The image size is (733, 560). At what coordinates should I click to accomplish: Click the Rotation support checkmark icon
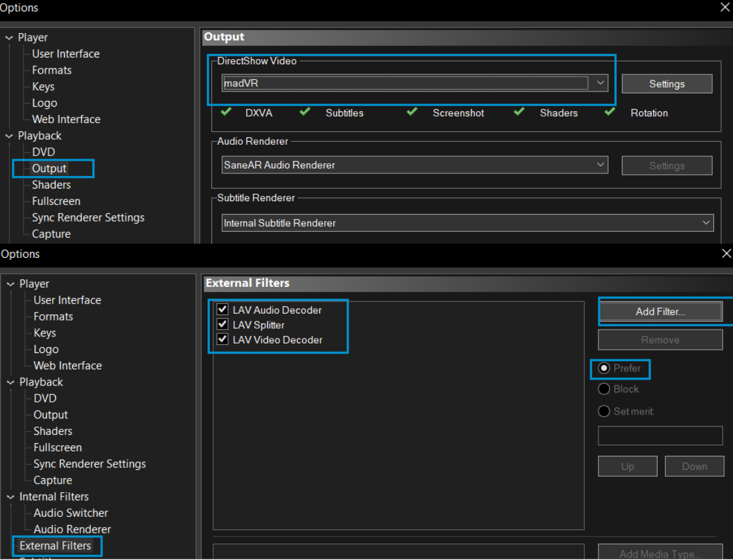click(x=610, y=112)
